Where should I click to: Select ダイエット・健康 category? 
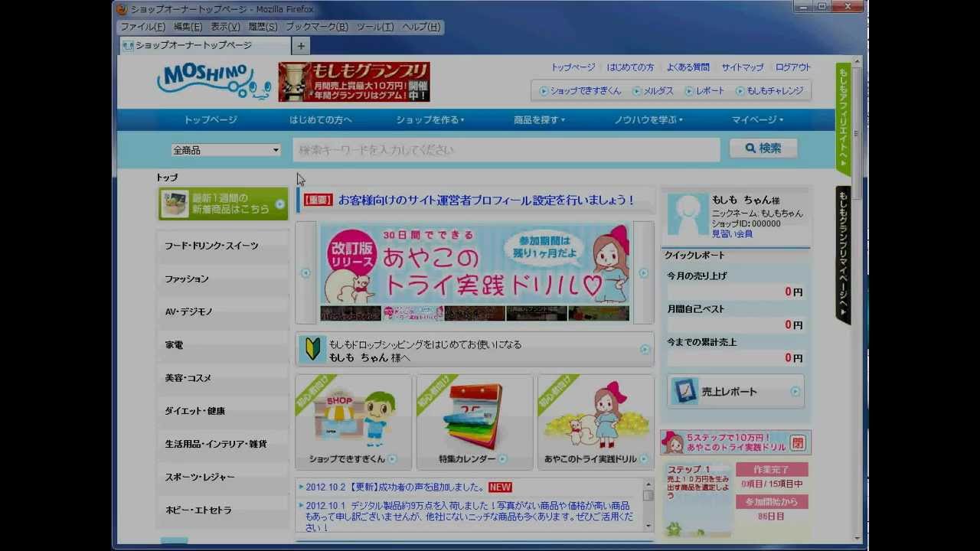pos(223,411)
